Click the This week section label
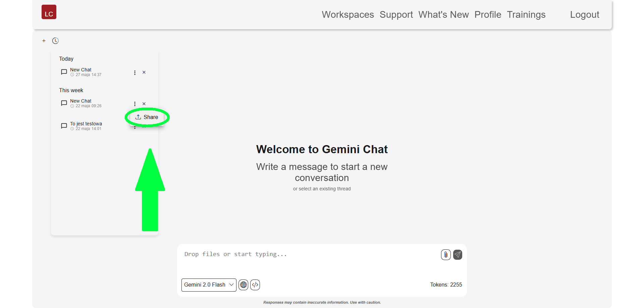 point(71,90)
